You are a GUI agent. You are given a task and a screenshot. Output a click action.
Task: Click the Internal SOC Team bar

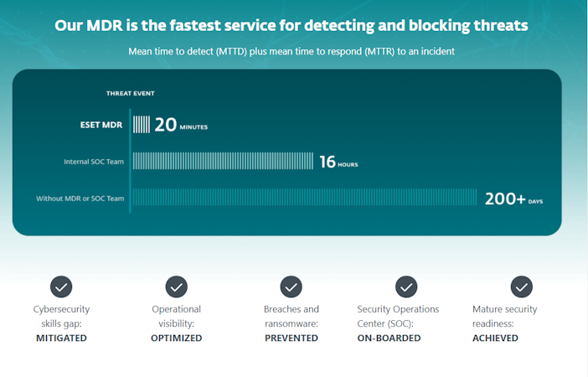(223, 161)
